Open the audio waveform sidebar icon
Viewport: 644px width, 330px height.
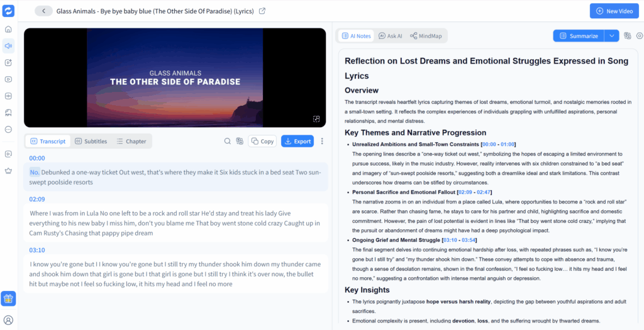(x=8, y=96)
